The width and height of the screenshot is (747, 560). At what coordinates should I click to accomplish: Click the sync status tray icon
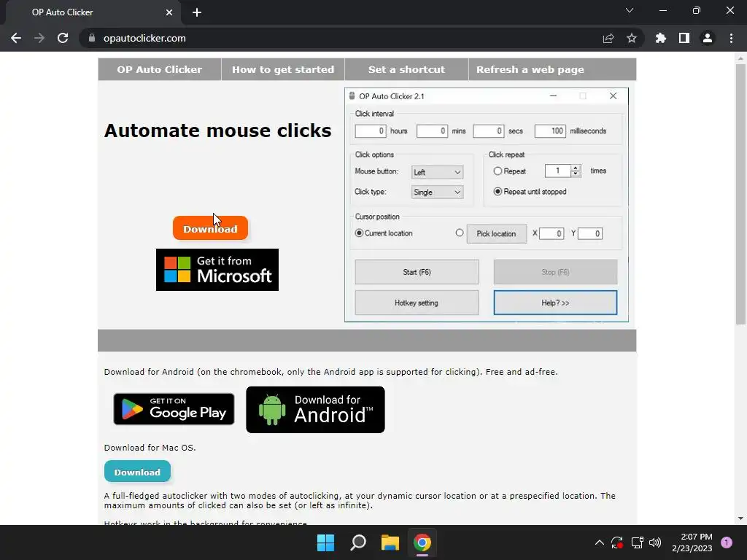pyautogui.click(x=617, y=542)
